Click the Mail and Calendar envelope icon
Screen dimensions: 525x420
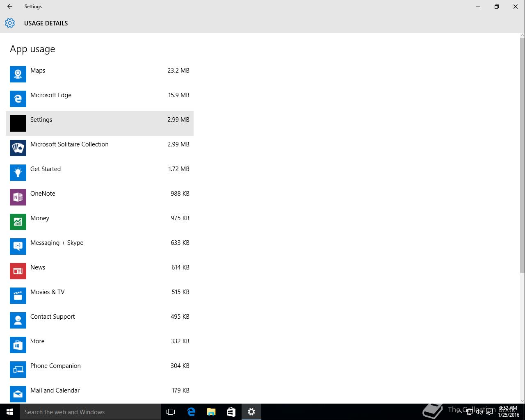[18, 394]
